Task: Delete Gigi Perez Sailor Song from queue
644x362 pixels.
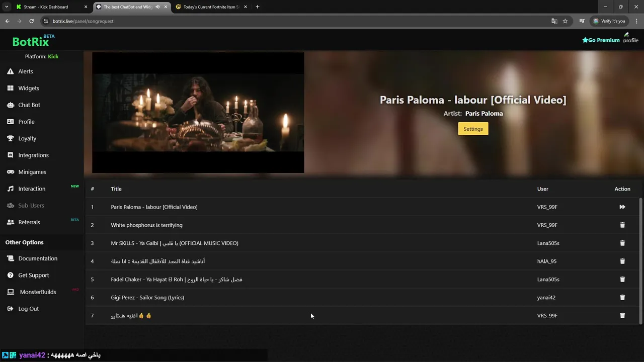Action: (622, 298)
